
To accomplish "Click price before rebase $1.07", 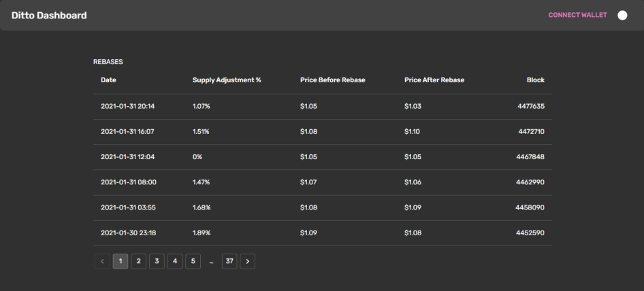I will [x=308, y=182].
